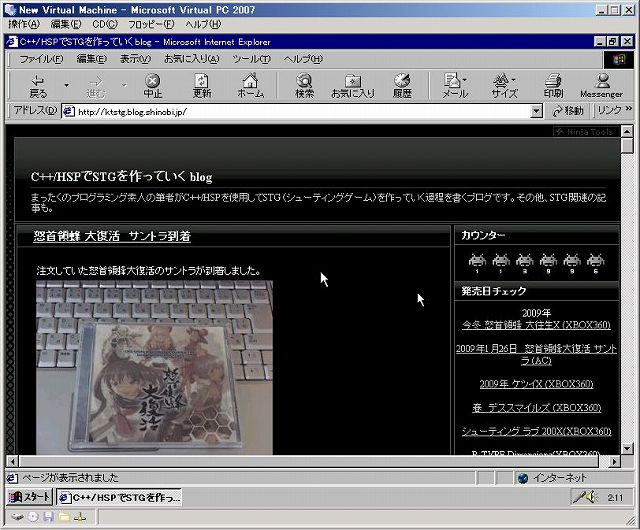640x530 pixels.
Task: Refresh the page with 更新 button
Action: pyautogui.click(x=202, y=86)
